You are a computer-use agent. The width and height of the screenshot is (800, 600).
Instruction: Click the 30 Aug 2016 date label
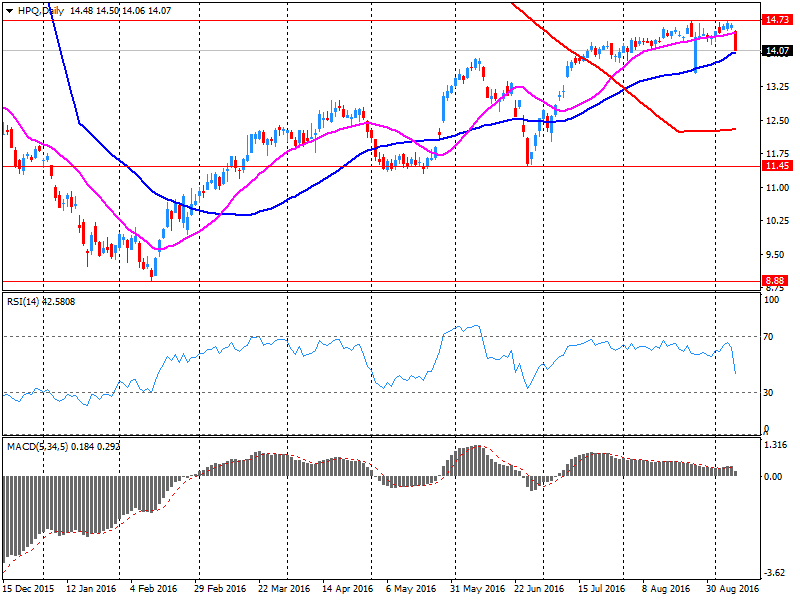tap(732, 588)
